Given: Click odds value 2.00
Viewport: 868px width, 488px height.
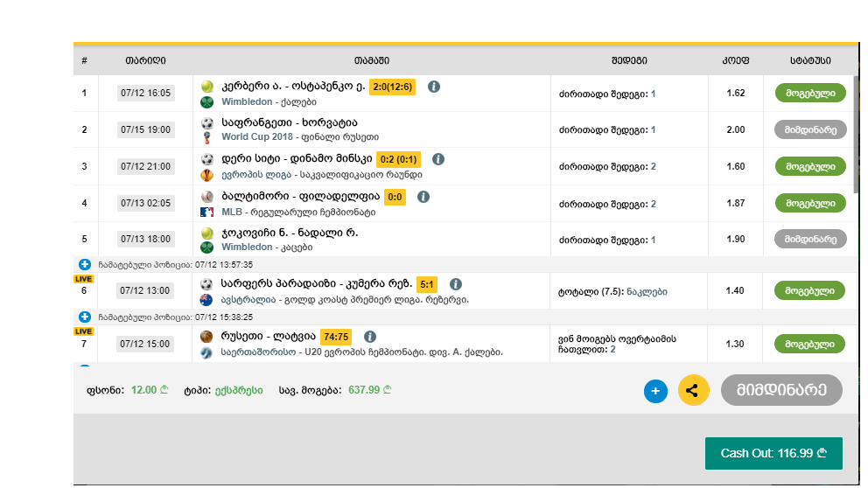Looking at the screenshot, I should pos(736,129).
